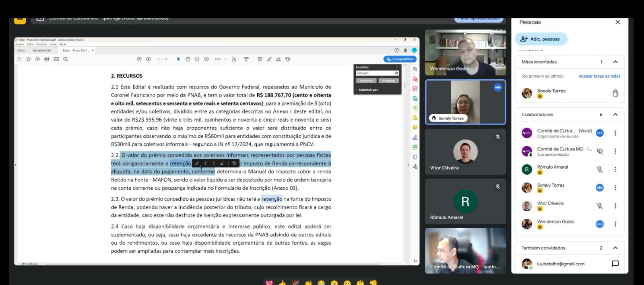Collapse the Colaboradores list

(x=615, y=115)
